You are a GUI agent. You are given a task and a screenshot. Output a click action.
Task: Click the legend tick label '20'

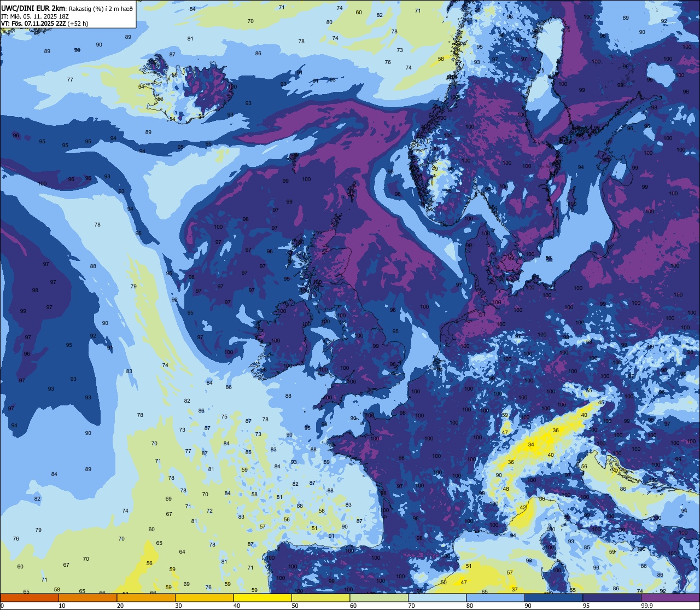[120, 605]
